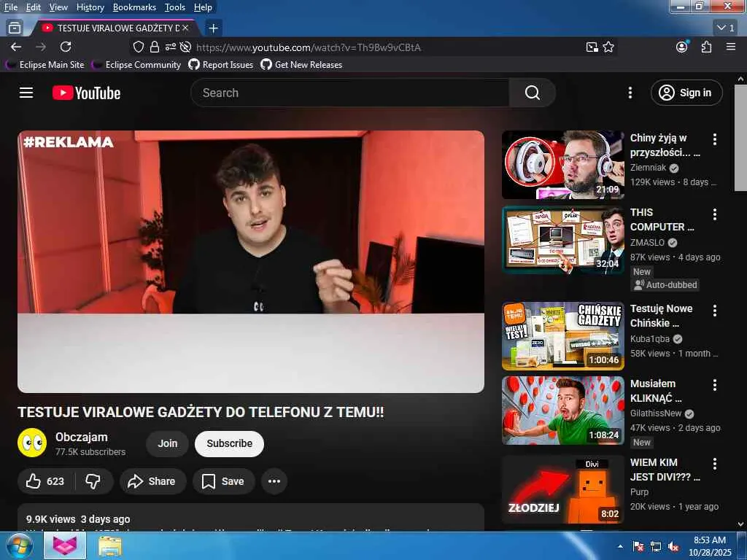Open the Tools menu

(x=175, y=7)
